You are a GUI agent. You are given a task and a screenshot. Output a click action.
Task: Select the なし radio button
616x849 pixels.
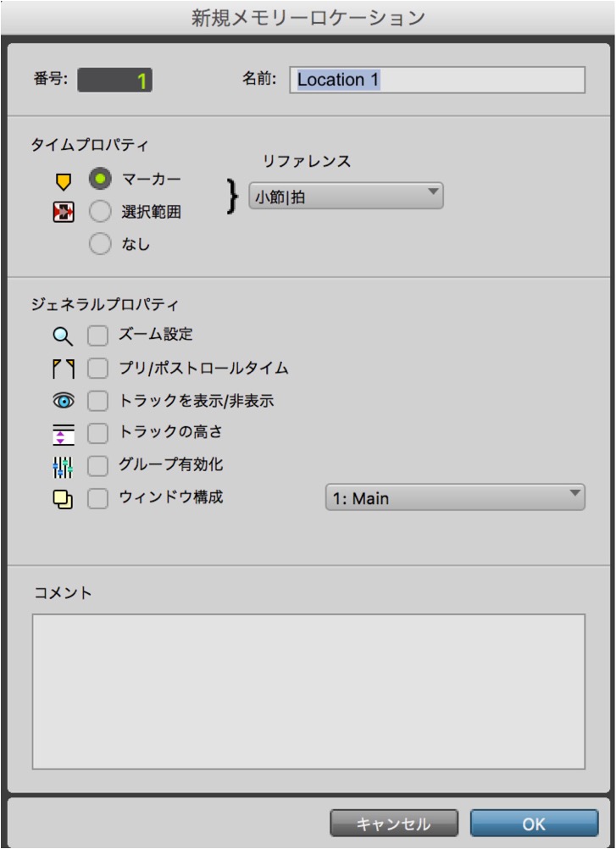[100, 244]
